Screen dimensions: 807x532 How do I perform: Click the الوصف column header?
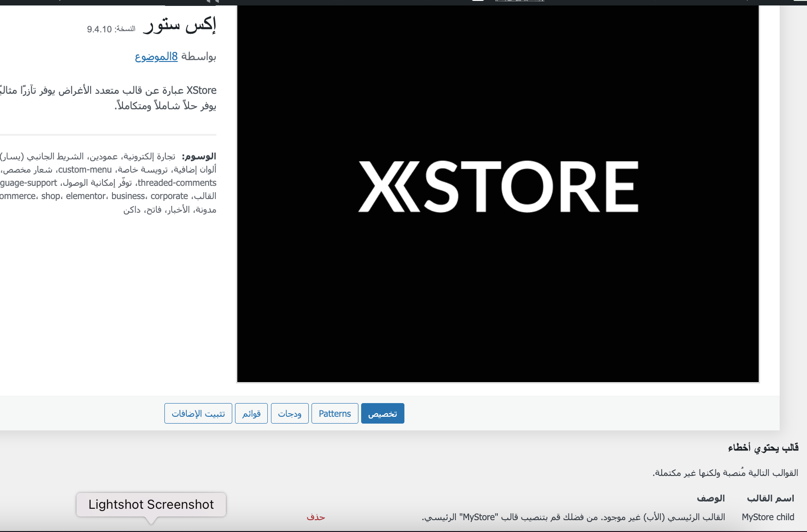[710, 498]
